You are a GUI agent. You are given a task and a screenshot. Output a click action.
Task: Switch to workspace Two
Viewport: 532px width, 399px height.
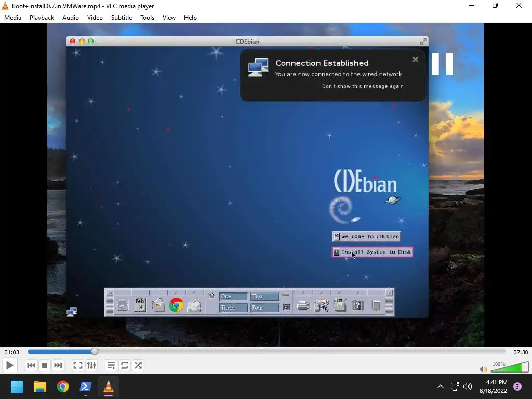tap(264, 297)
